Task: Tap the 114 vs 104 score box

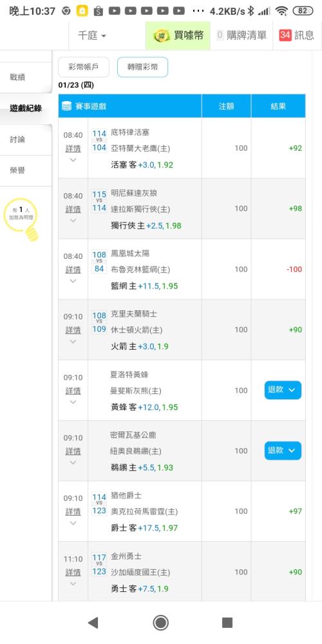Action: pyautogui.click(x=99, y=140)
